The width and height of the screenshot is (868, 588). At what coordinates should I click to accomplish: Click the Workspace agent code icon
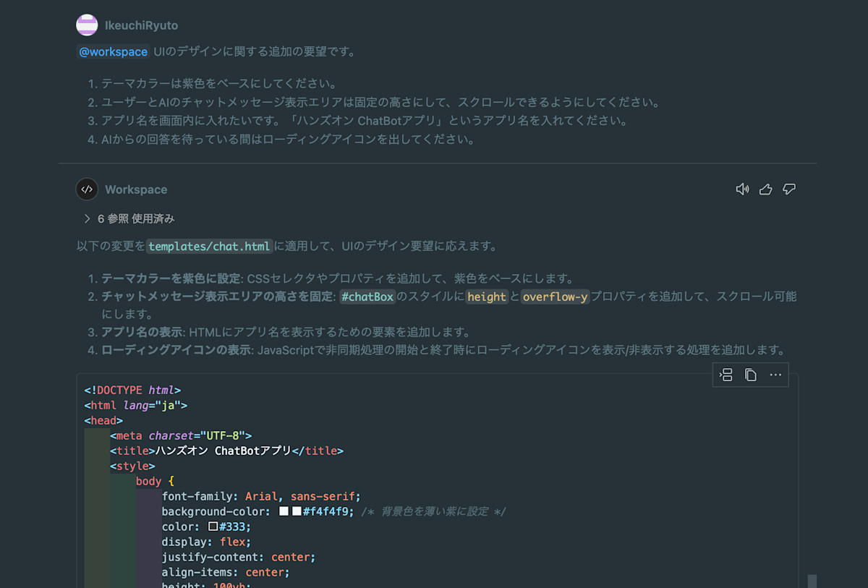[x=87, y=189]
